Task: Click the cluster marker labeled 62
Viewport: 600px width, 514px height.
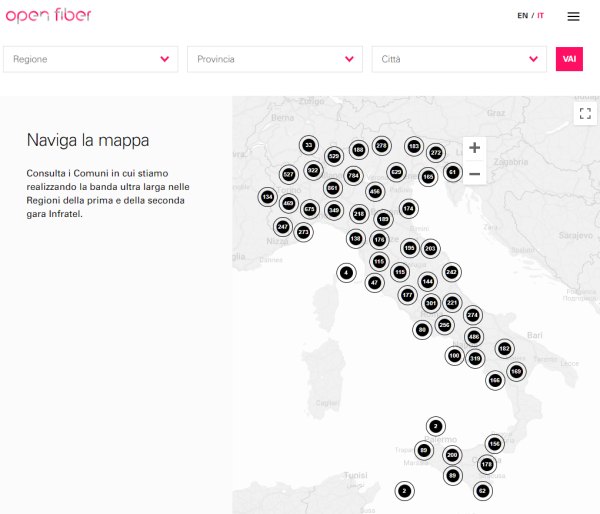Action: [x=482, y=490]
